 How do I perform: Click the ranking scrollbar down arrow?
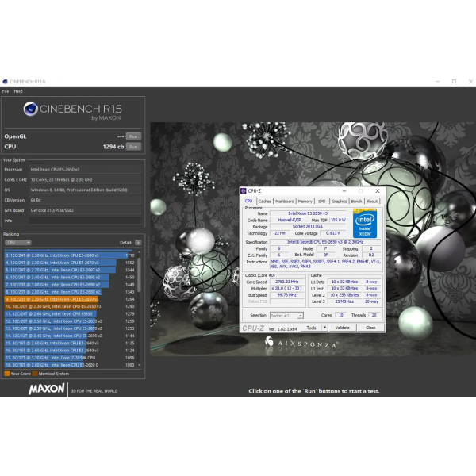(x=139, y=365)
